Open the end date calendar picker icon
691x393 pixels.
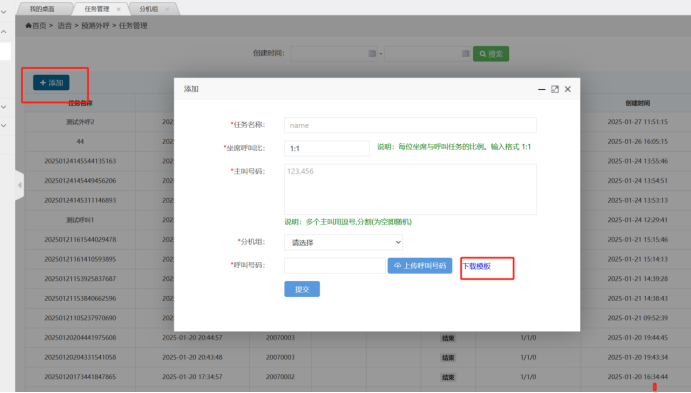465,53
